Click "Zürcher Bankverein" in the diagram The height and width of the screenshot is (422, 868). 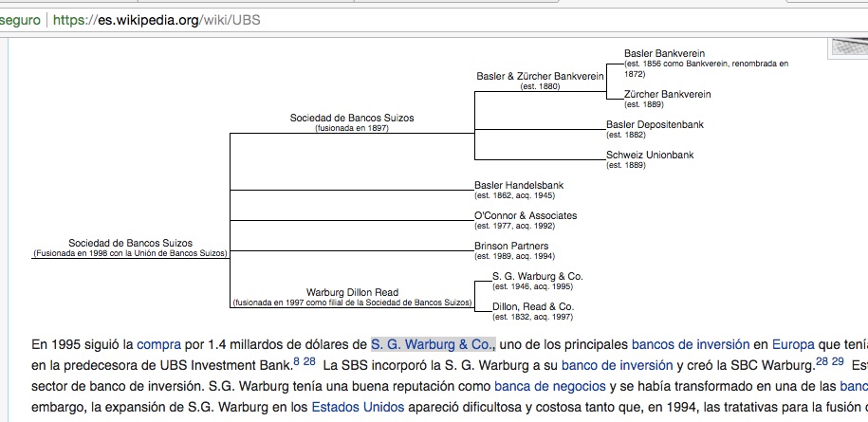667,95
